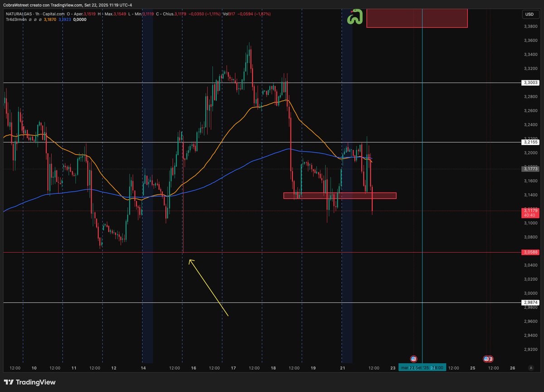Click the 2,9874 horizontal line price label
The height and width of the screenshot is (392, 544).
coord(530,302)
